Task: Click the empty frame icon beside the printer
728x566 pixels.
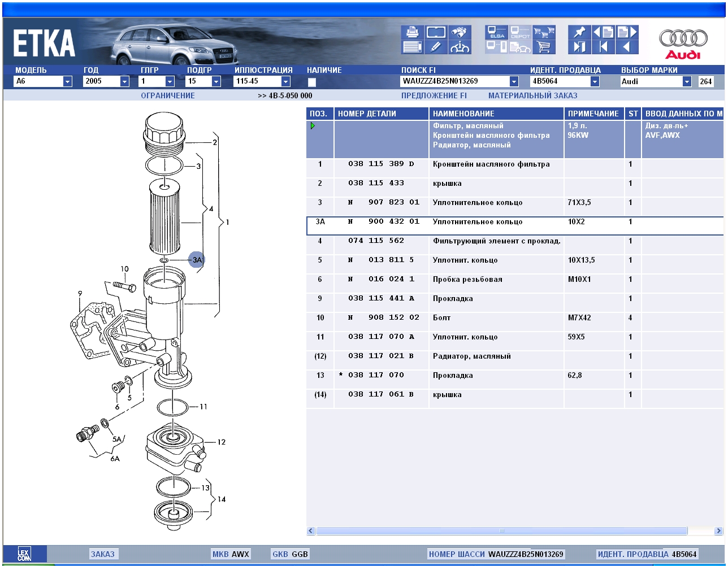Action: click(x=435, y=32)
